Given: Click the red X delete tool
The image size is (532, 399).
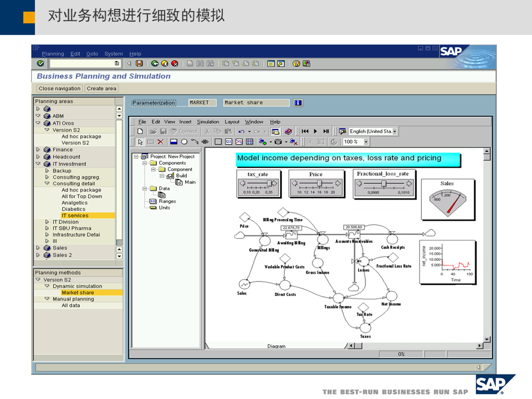Looking at the screenshot, I should (x=161, y=142).
